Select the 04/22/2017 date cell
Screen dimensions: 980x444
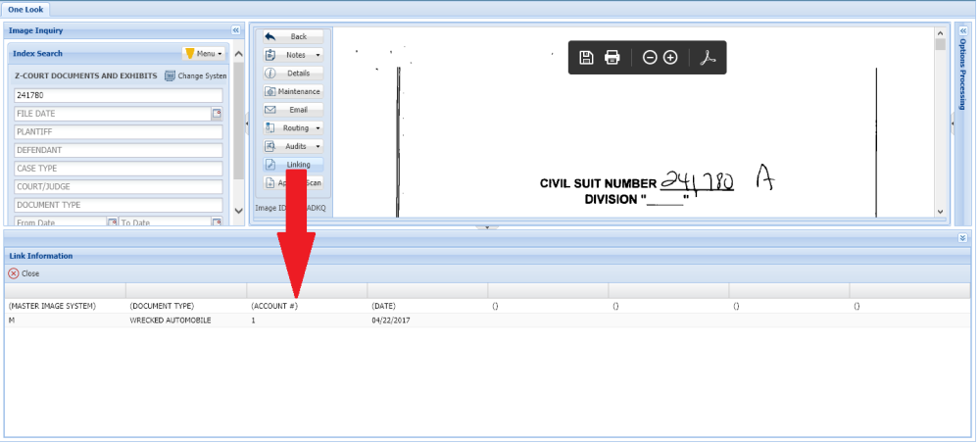391,321
